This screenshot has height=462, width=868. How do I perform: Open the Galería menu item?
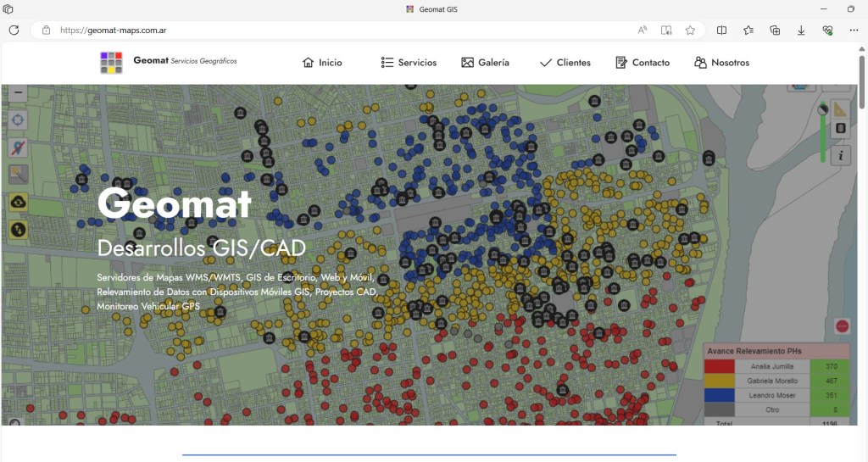click(486, 63)
